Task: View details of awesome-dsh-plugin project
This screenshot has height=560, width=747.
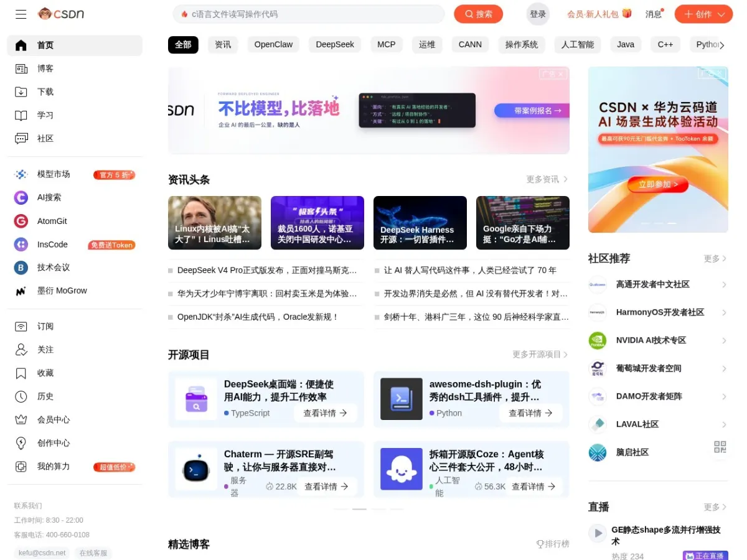Action: point(530,413)
